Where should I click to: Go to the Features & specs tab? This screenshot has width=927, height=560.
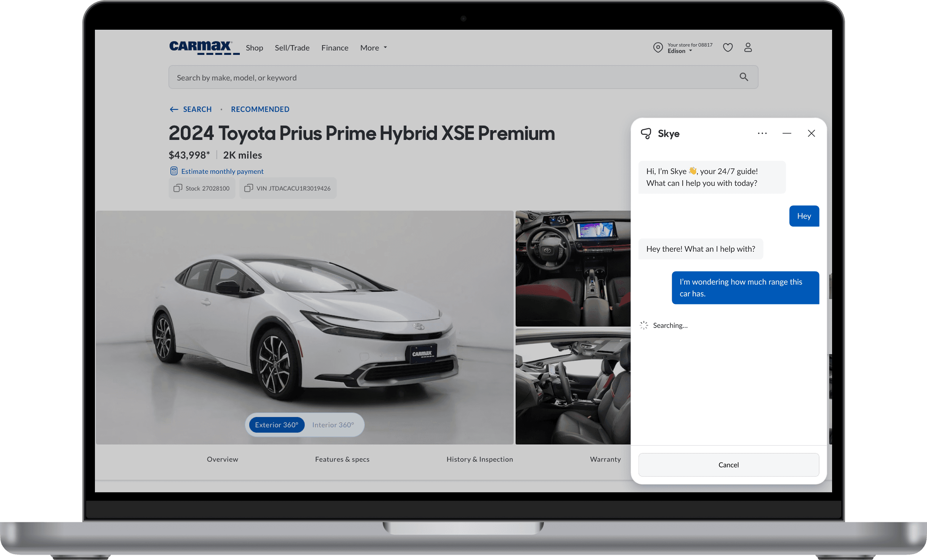click(x=342, y=459)
